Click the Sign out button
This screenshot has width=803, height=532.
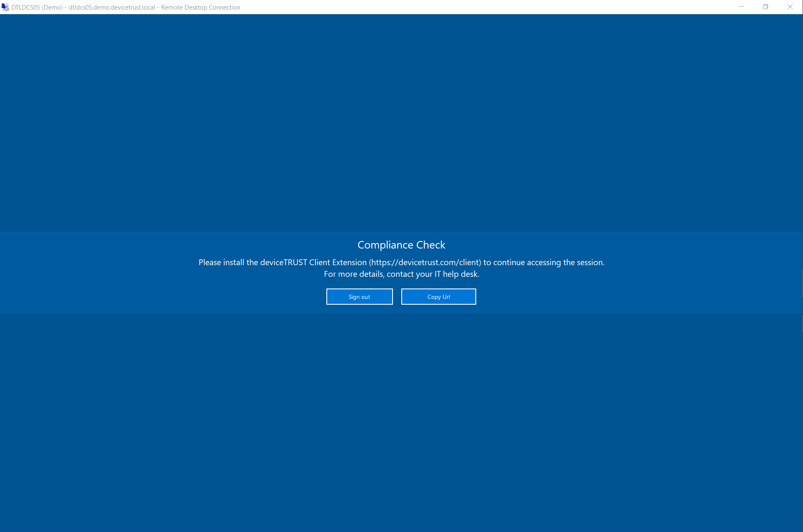pos(359,296)
